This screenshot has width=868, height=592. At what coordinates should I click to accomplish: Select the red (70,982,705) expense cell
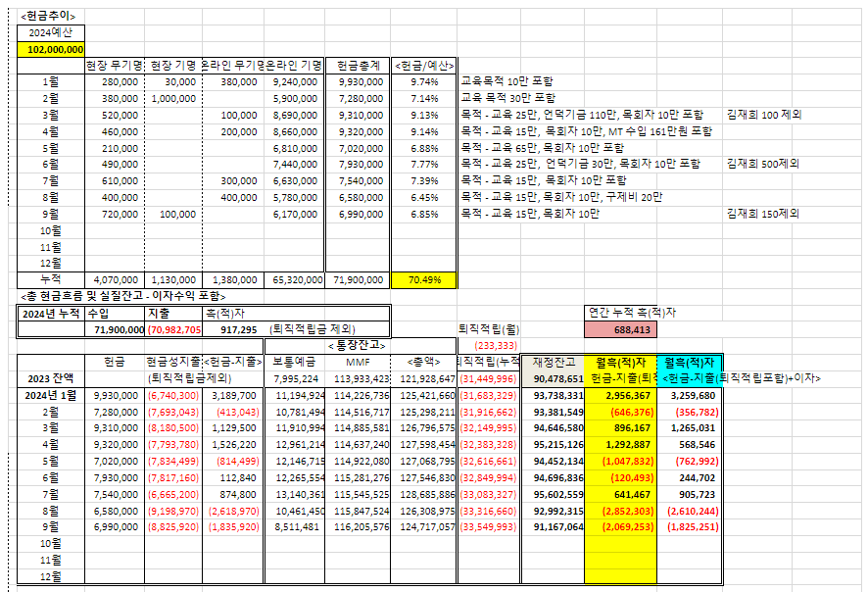(173, 329)
